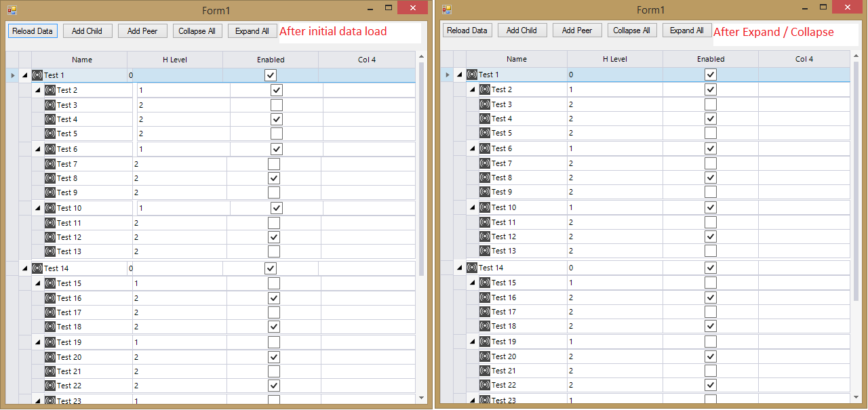Click the node icon beside Test 9 in left window
868x410 pixels.
pos(50,192)
